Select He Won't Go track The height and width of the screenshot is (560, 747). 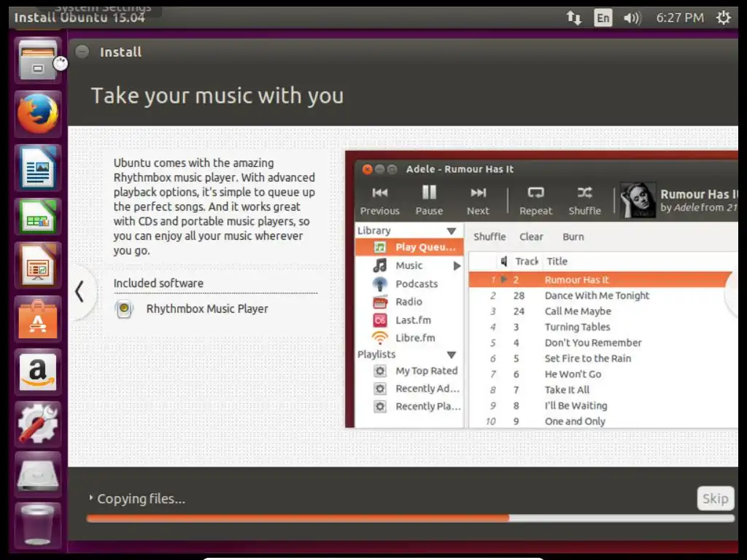pyautogui.click(x=603, y=374)
